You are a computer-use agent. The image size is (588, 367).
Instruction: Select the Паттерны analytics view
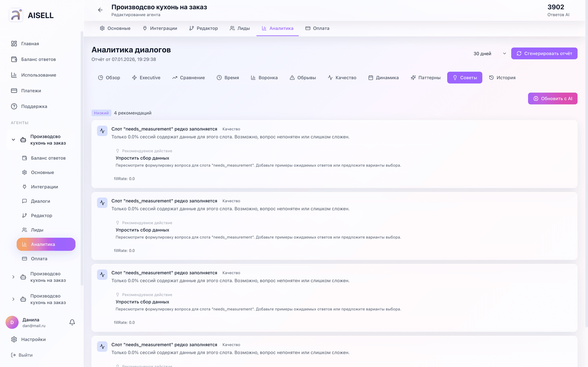426,77
